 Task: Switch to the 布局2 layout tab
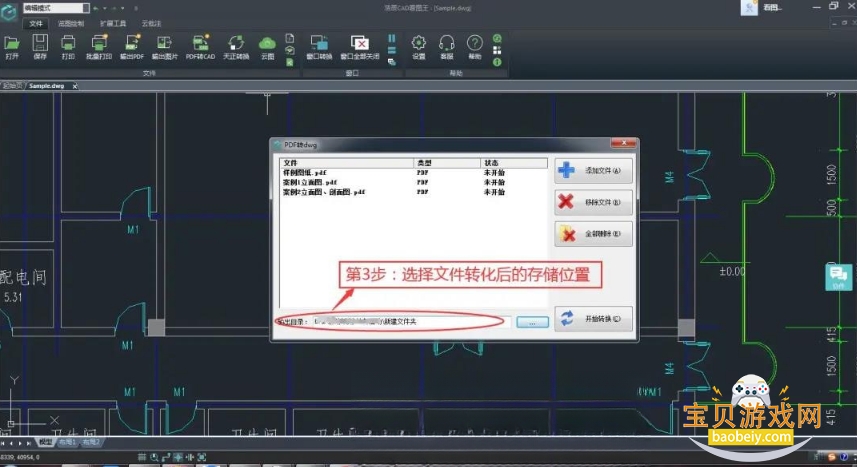(91, 442)
